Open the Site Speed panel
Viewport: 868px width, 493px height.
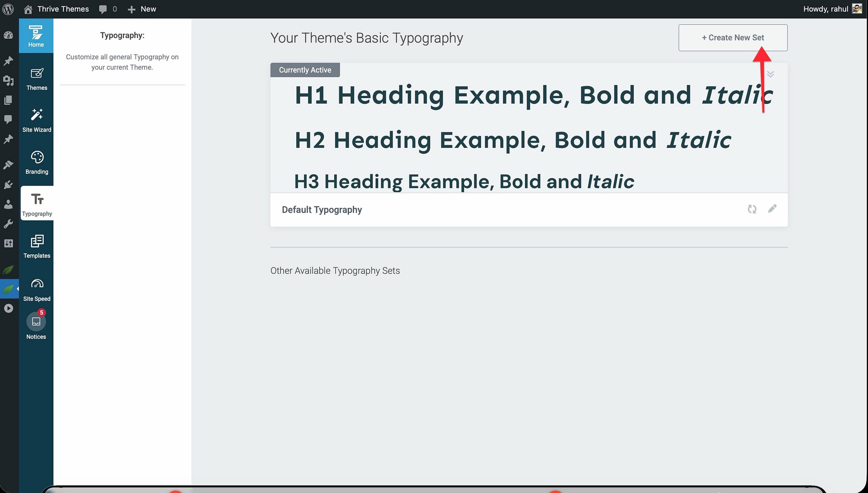point(37,289)
